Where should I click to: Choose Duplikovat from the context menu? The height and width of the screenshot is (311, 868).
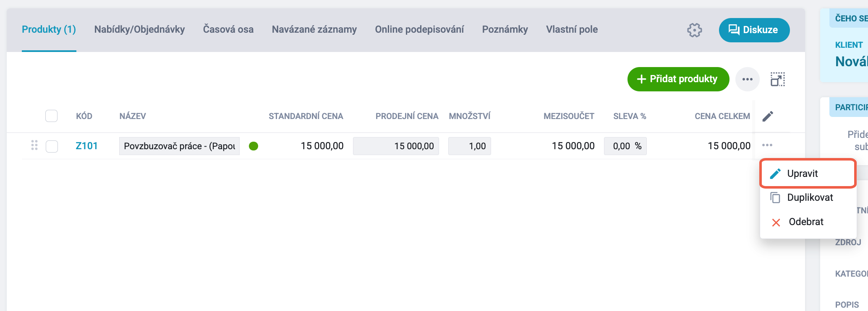coord(808,197)
